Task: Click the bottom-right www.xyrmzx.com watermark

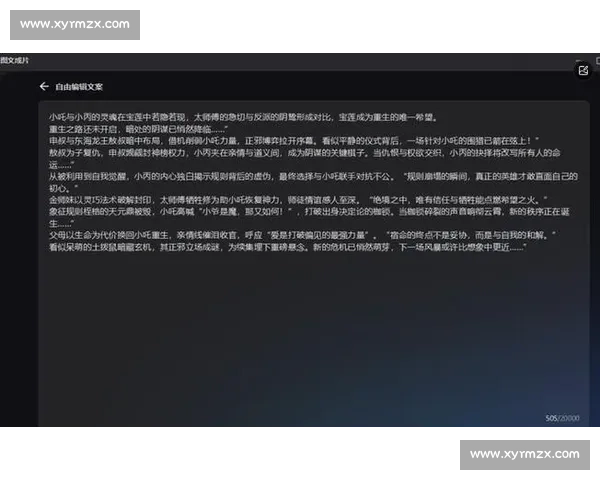Action: (x=524, y=455)
